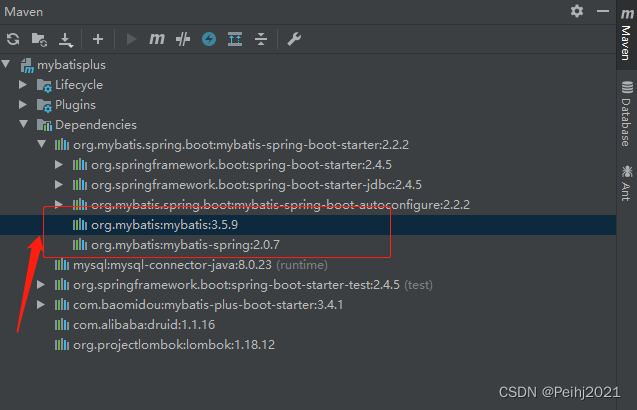
Task: Open Maven panel gear options
Action: pos(577,11)
